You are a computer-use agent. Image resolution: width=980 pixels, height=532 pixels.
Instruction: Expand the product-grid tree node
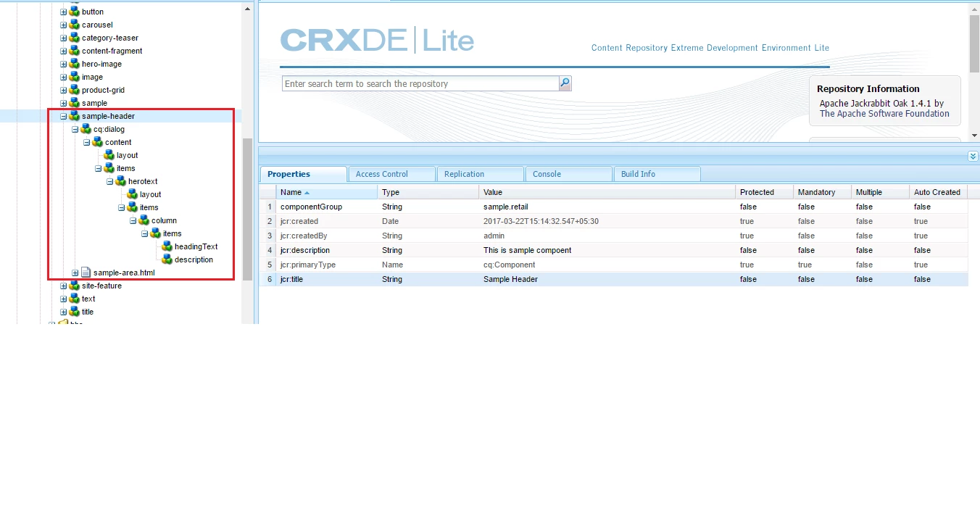(x=63, y=90)
